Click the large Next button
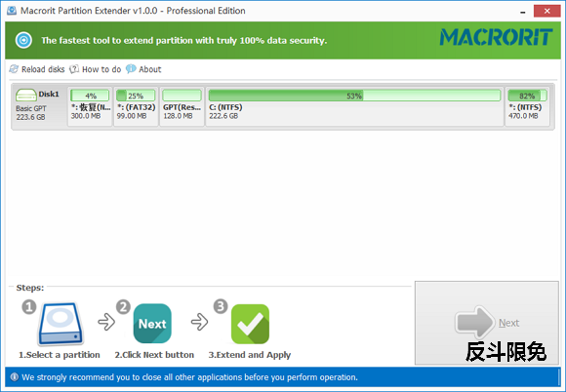Viewport: 566px width, 392px height. 487,323
